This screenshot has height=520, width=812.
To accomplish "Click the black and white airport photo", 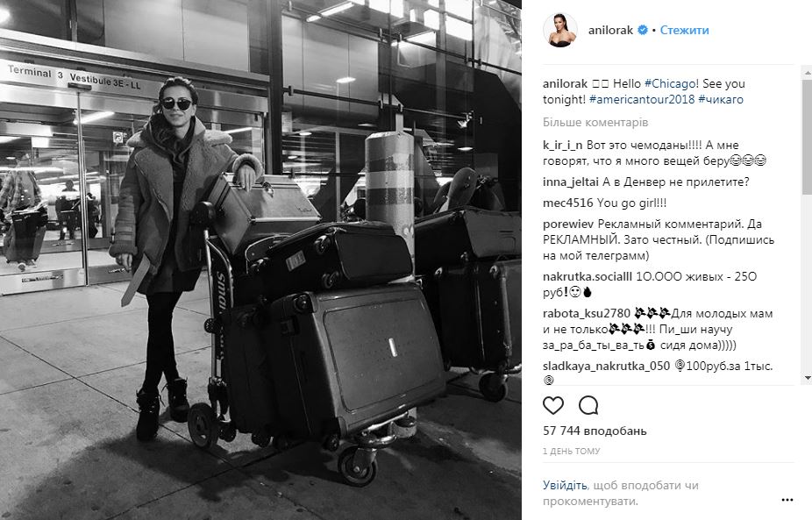I will (260, 260).
